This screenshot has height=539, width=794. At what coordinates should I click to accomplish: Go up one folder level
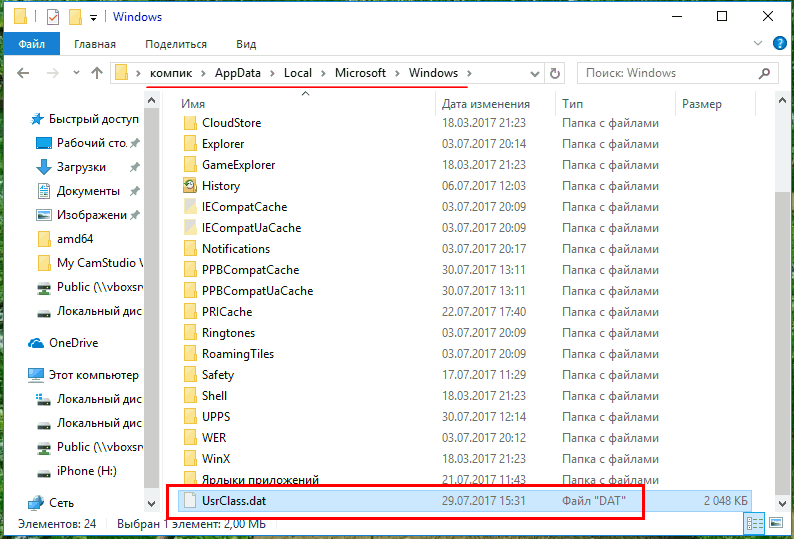click(97, 73)
